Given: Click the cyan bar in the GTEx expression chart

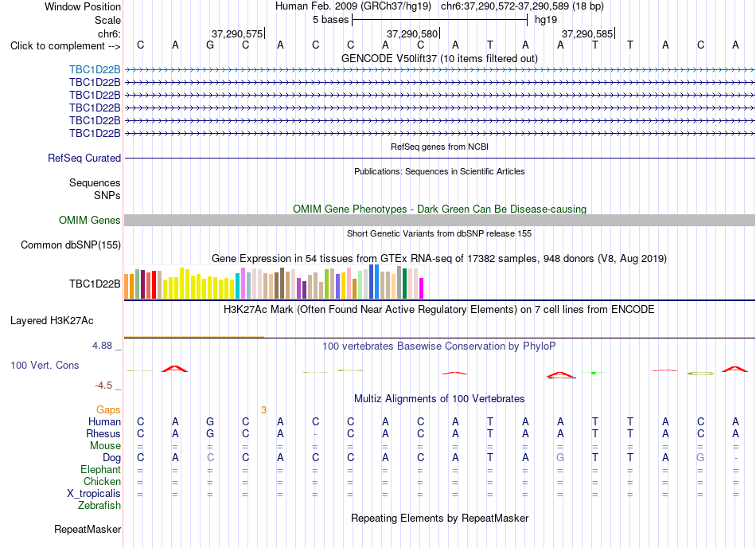Looking at the screenshot, I should [237, 286].
